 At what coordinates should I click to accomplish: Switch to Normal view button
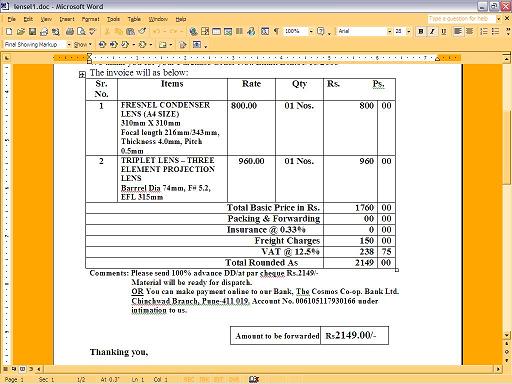(6, 369)
